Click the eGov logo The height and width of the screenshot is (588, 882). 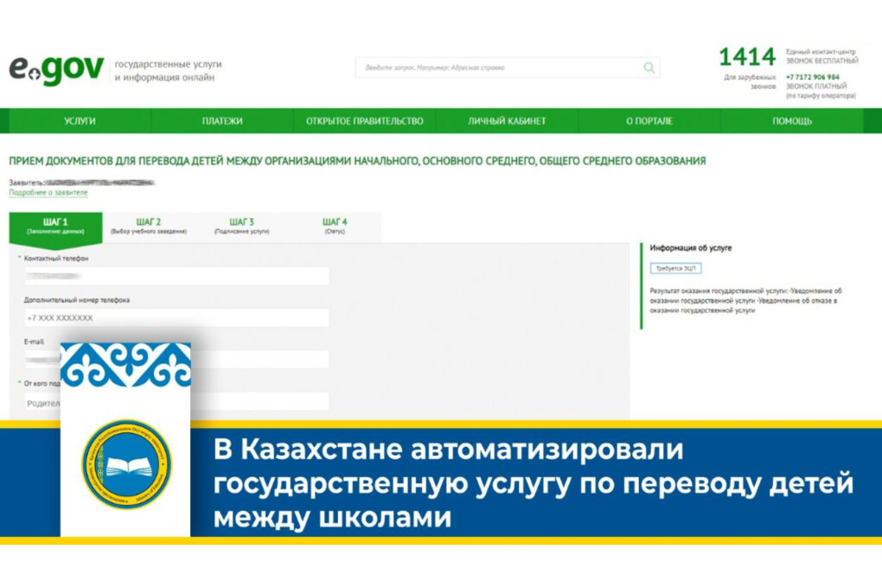(x=56, y=70)
